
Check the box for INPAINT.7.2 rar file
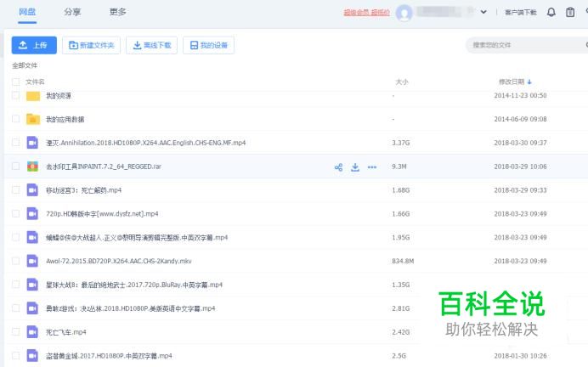(x=16, y=167)
